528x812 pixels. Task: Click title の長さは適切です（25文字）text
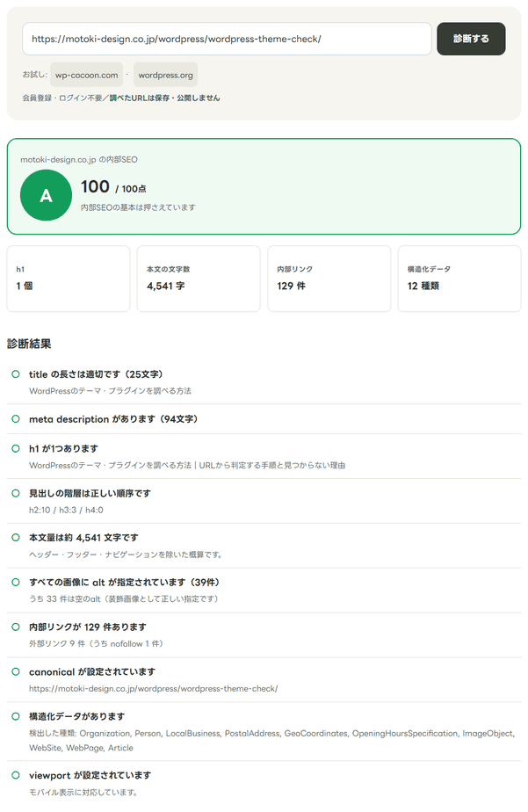click(x=97, y=374)
